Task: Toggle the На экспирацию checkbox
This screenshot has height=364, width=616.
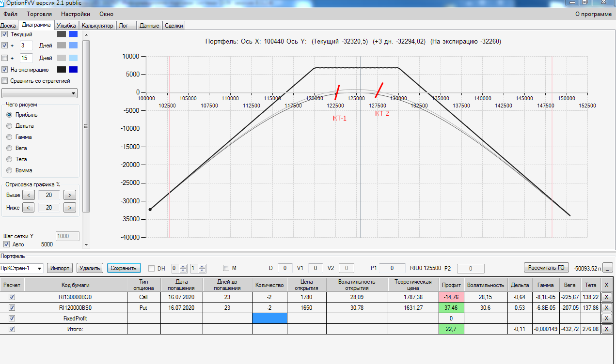Action: coord(5,70)
